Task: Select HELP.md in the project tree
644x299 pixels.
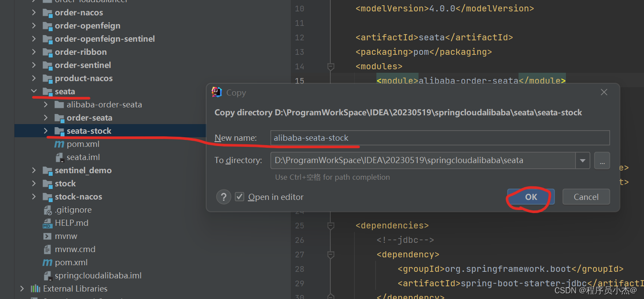Action: coord(72,223)
